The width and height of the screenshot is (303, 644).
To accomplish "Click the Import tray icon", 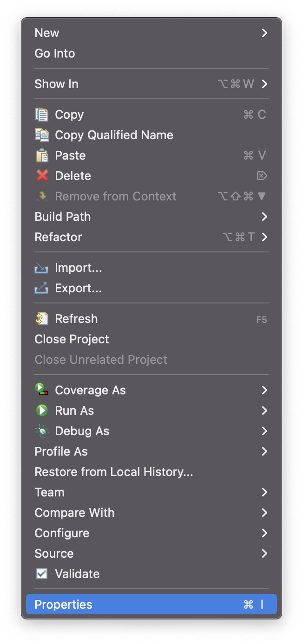I will tap(42, 268).
